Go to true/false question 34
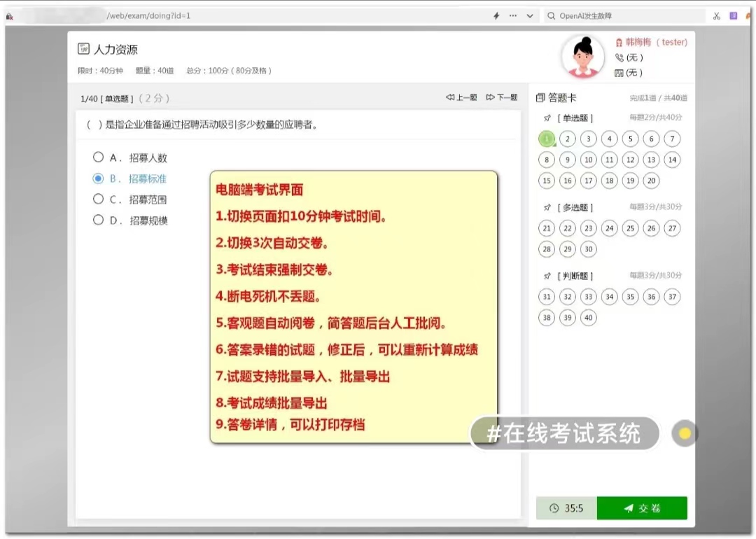Image resolution: width=756 pixels, height=539 pixels. (x=610, y=297)
